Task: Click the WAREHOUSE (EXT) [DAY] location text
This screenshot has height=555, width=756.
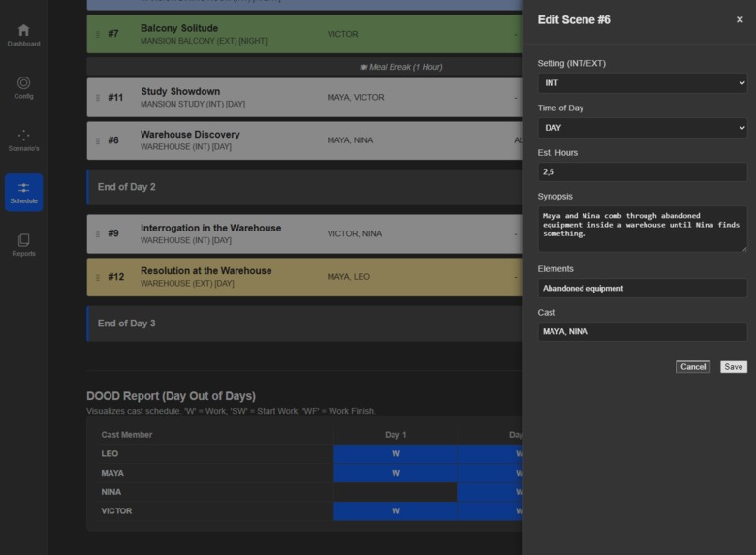Action: click(x=187, y=283)
